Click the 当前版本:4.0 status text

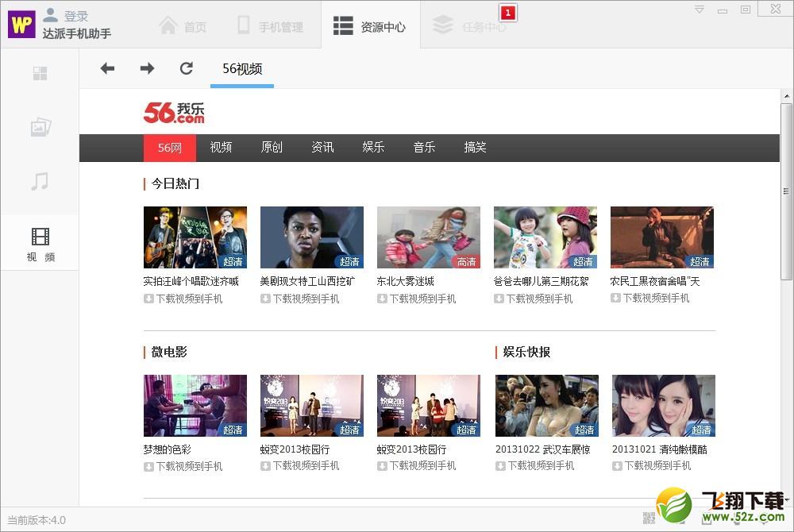click(x=37, y=520)
